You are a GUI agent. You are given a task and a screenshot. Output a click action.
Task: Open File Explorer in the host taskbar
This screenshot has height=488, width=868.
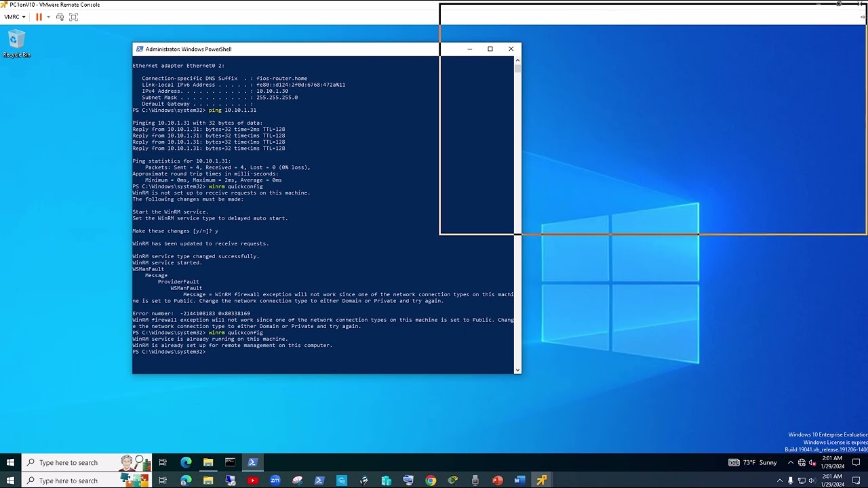tap(208, 481)
